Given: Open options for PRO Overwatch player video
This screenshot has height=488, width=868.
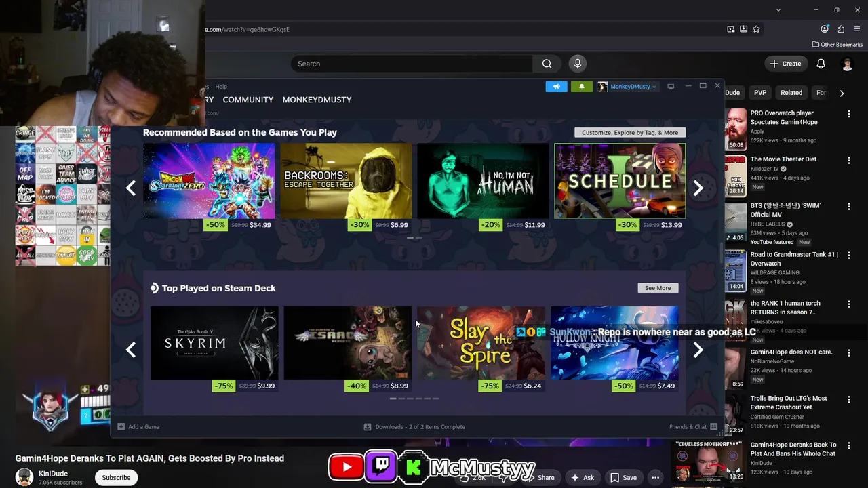Looking at the screenshot, I should pos(848,115).
